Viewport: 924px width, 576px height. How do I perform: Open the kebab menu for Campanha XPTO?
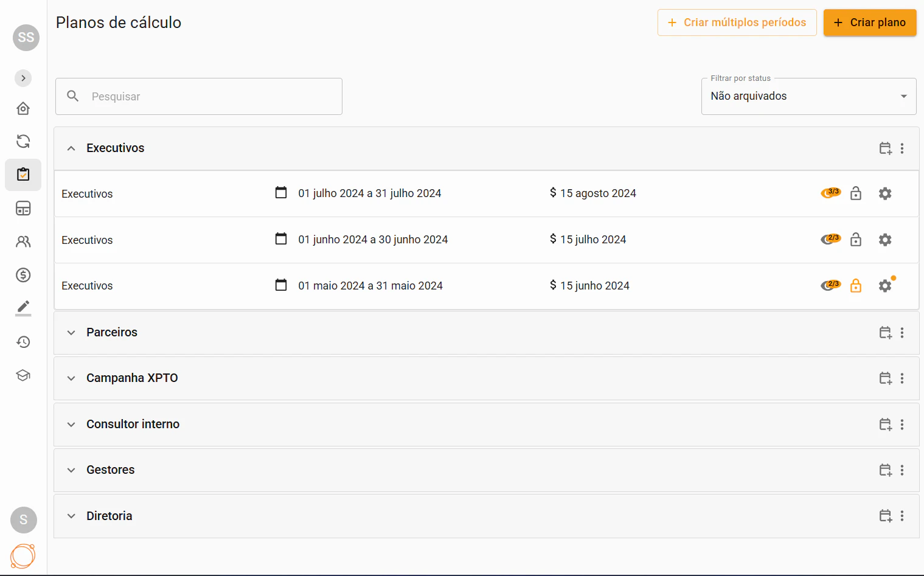(902, 378)
